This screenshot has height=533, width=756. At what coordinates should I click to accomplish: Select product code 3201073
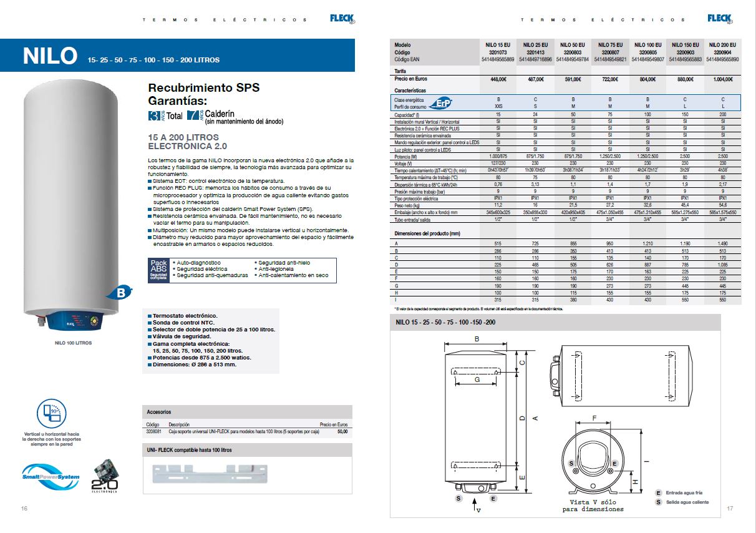(x=498, y=52)
